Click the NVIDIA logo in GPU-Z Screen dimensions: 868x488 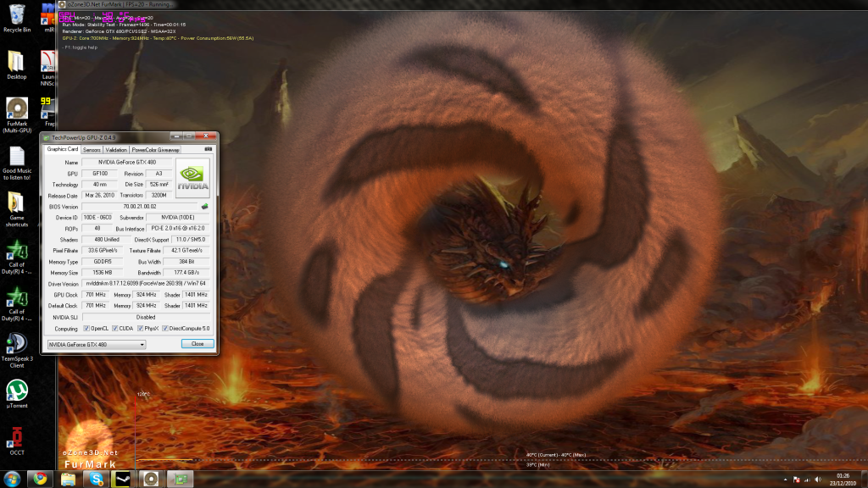pos(192,178)
